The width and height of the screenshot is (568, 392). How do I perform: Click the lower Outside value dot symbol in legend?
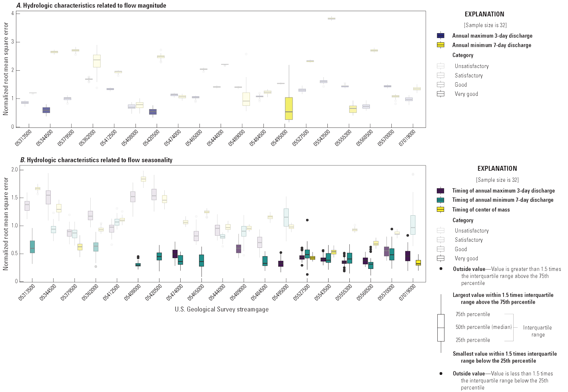[441, 374]
